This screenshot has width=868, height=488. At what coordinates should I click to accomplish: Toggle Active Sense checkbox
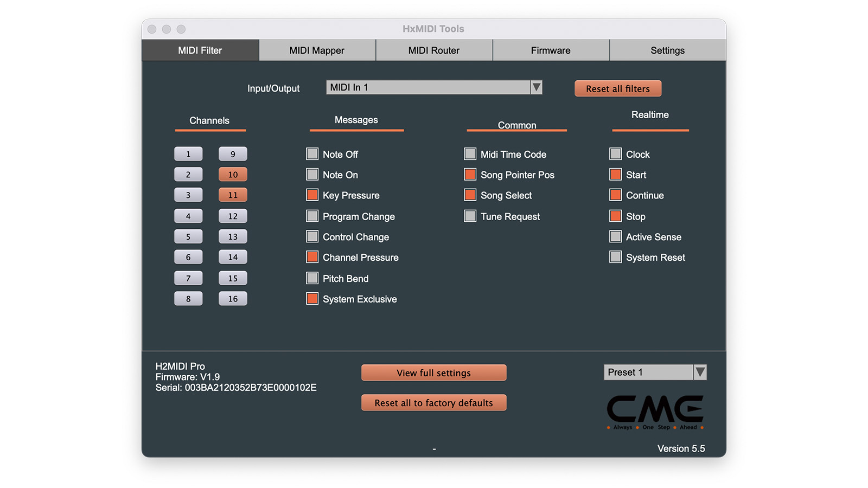[615, 237]
